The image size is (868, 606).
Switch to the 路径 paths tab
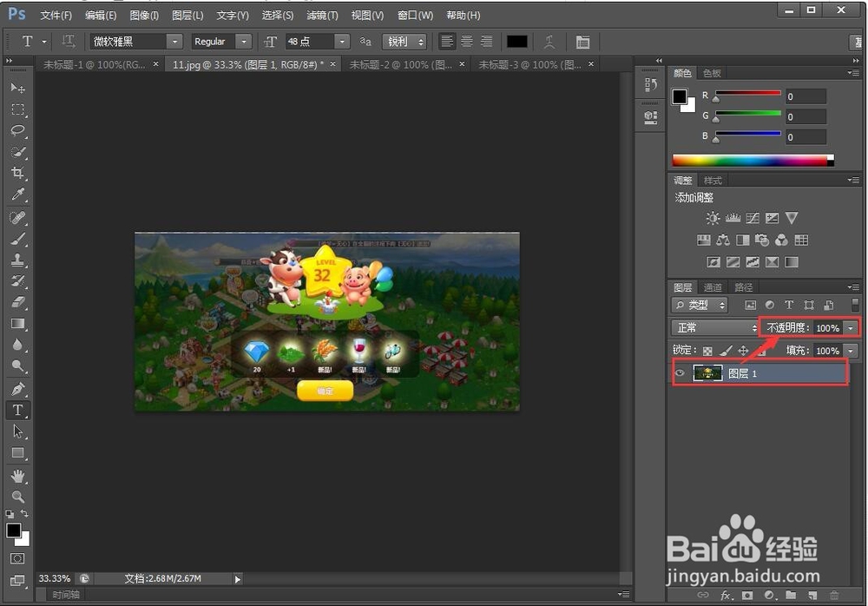pyautogui.click(x=744, y=287)
